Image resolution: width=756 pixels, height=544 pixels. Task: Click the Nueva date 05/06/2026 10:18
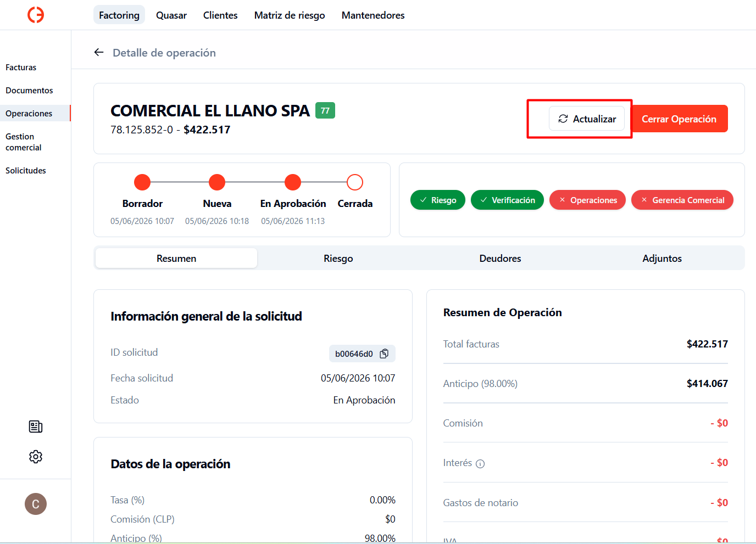[x=217, y=221]
